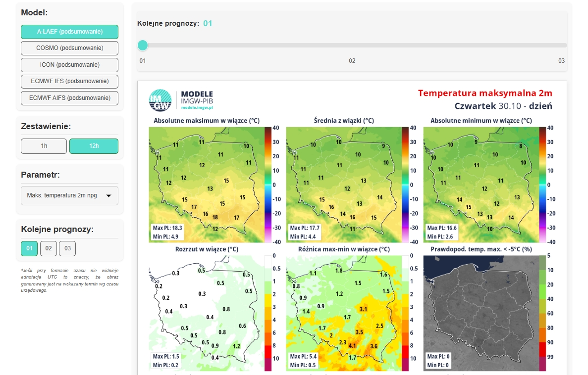Select ECMWF IFS (podsumowanie) model
Image resolution: width=588 pixels, height=375 pixels.
[69, 81]
